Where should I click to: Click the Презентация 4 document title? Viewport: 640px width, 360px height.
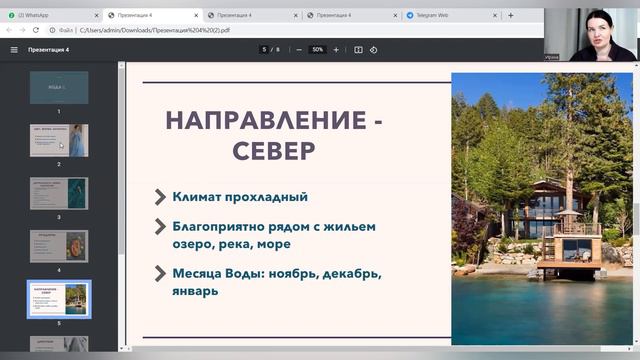pos(49,50)
